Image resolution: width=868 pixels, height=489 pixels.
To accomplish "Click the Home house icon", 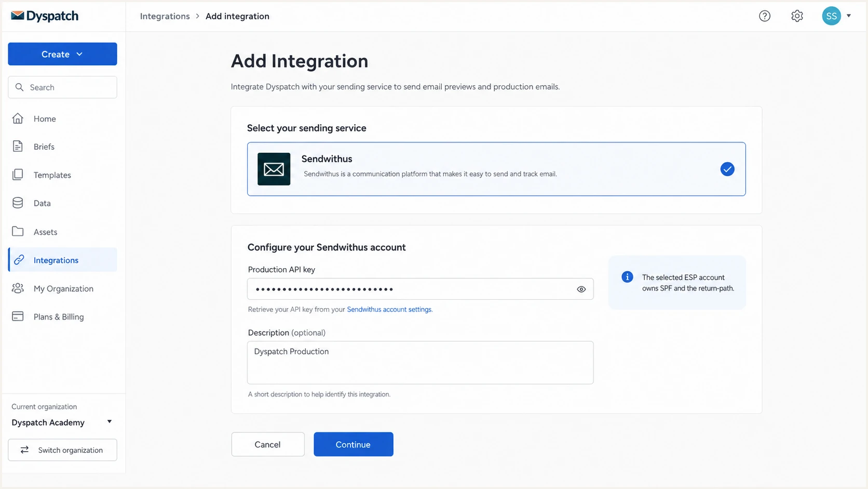I will tap(18, 118).
